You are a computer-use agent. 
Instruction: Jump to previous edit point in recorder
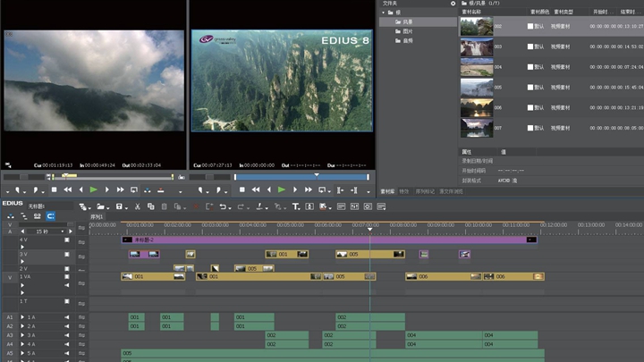click(340, 190)
